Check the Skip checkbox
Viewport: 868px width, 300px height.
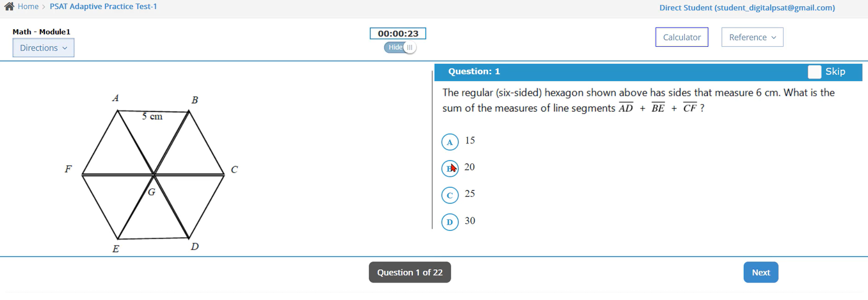(x=815, y=72)
